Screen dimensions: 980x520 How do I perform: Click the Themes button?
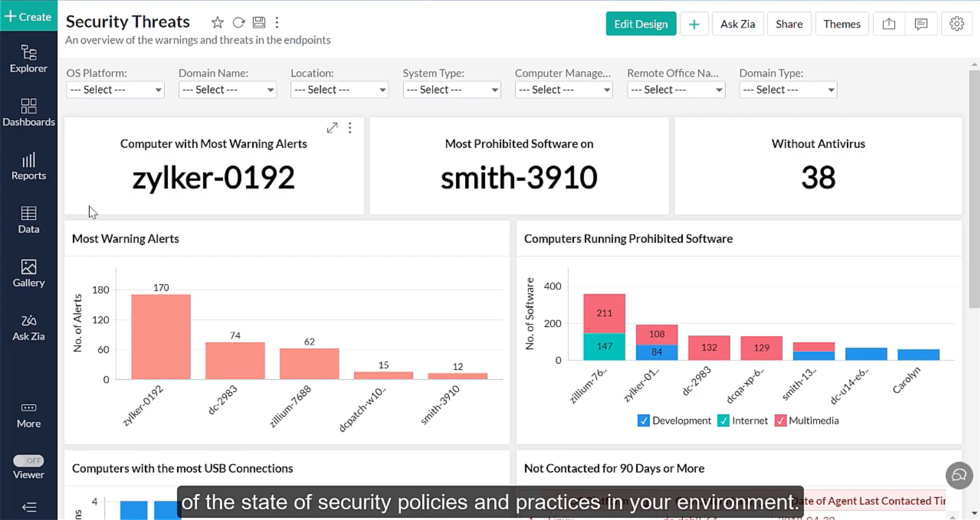[842, 24]
